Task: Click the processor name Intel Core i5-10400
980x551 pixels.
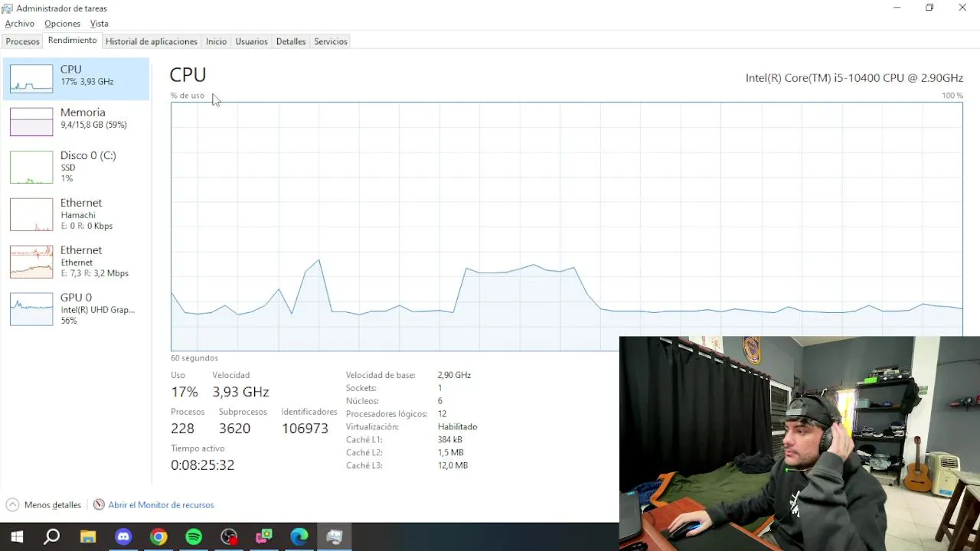Action: pyautogui.click(x=854, y=78)
